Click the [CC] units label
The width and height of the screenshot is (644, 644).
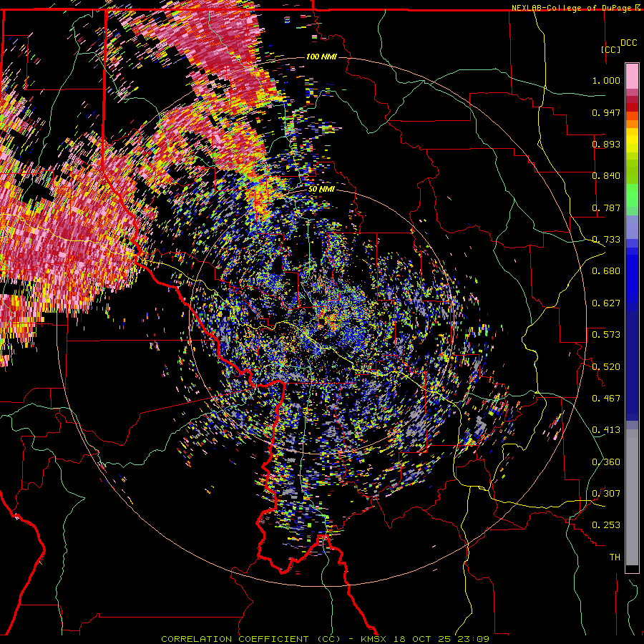(610, 49)
